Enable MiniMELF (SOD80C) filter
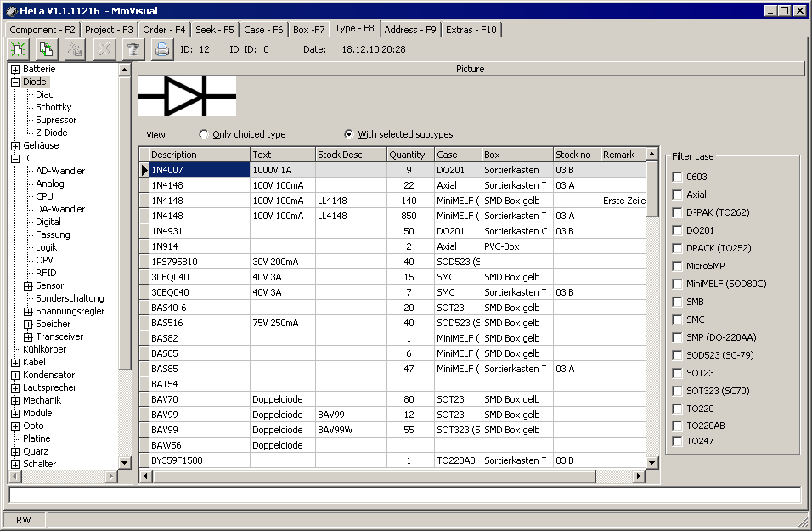 pyautogui.click(x=677, y=284)
